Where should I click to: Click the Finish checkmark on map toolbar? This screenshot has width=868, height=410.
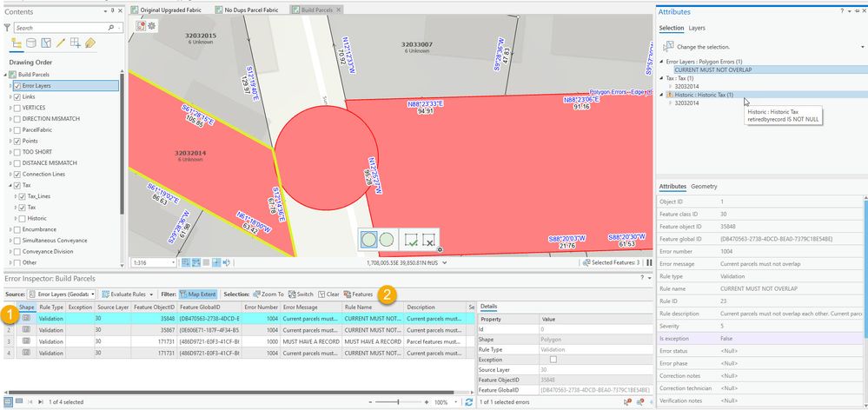point(411,240)
